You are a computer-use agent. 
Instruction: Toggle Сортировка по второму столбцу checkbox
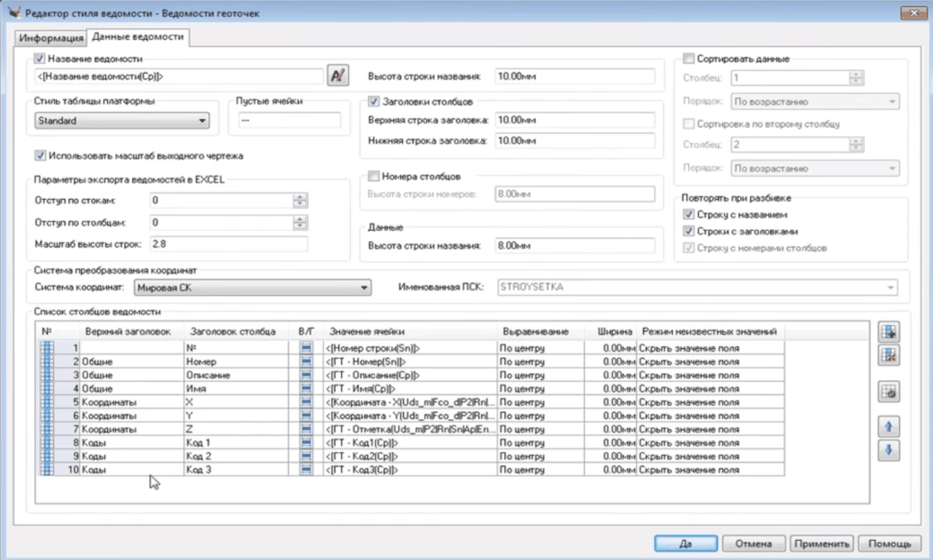point(688,124)
